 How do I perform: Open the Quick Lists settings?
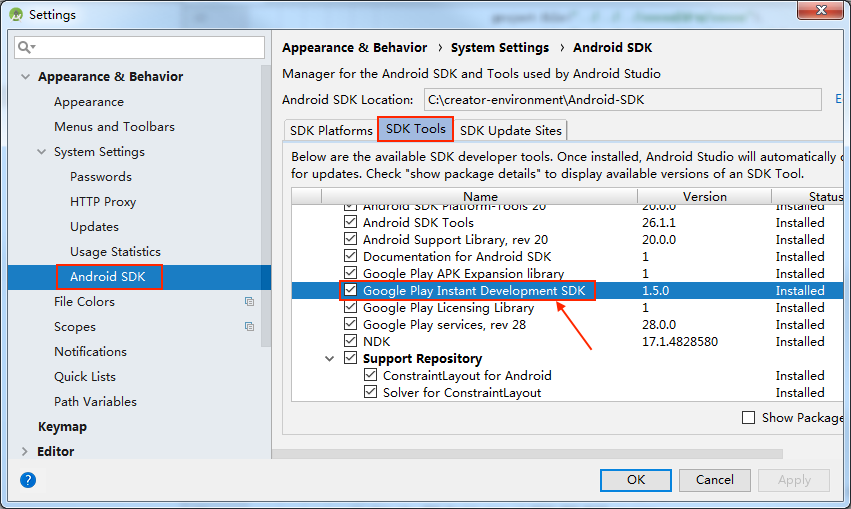[85, 377]
